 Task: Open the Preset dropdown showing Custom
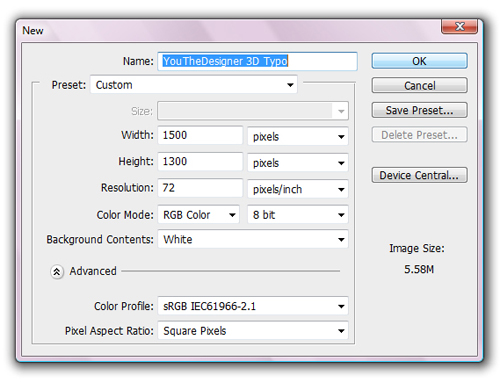pyautogui.click(x=194, y=85)
